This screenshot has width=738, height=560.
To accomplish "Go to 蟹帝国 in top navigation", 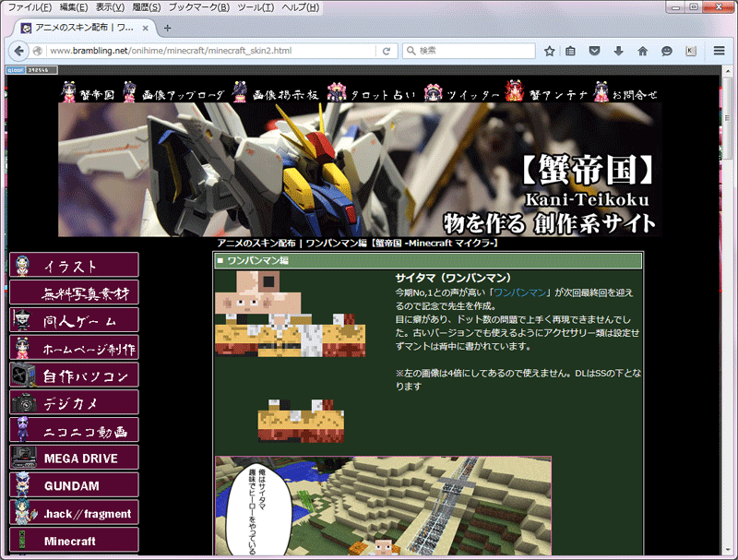I will coord(89,92).
